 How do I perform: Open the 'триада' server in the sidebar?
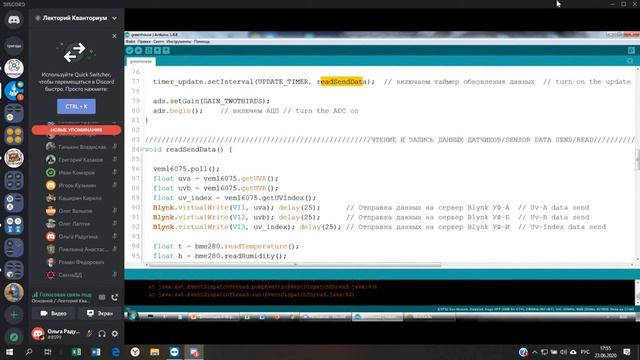pyautogui.click(x=14, y=46)
